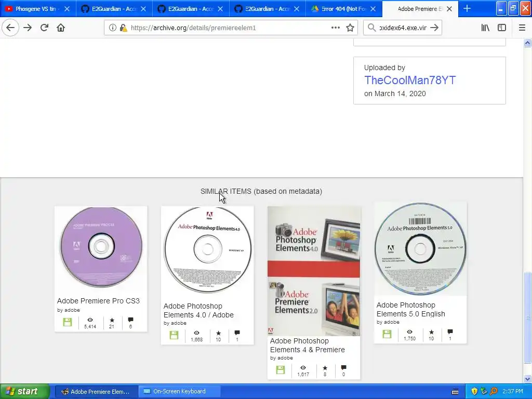Go back to the previous page
The height and width of the screenshot is (399, 532).
pyautogui.click(x=10, y=28)
